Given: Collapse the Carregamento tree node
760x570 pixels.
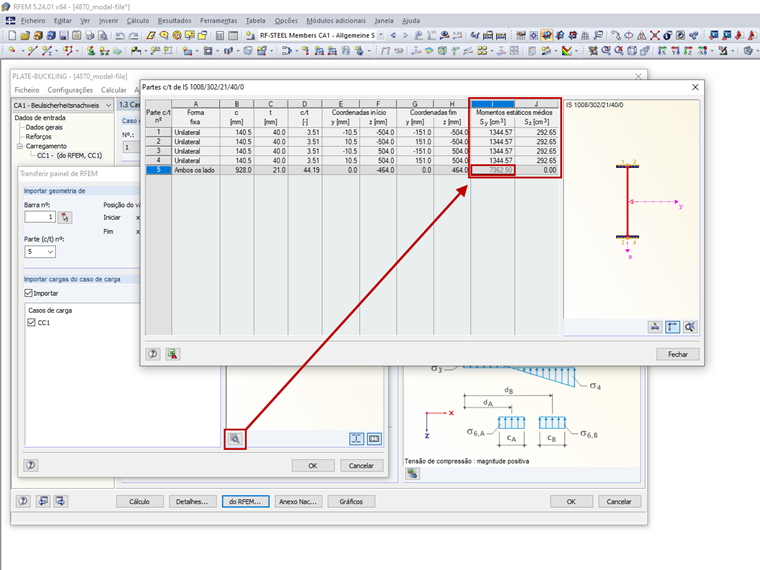Looking at the screenshot, I should coord(20,146).
